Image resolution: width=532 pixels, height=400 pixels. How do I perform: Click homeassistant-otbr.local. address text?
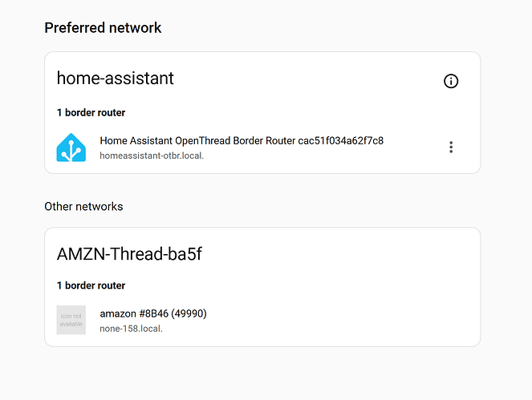[x=152, y=156]
